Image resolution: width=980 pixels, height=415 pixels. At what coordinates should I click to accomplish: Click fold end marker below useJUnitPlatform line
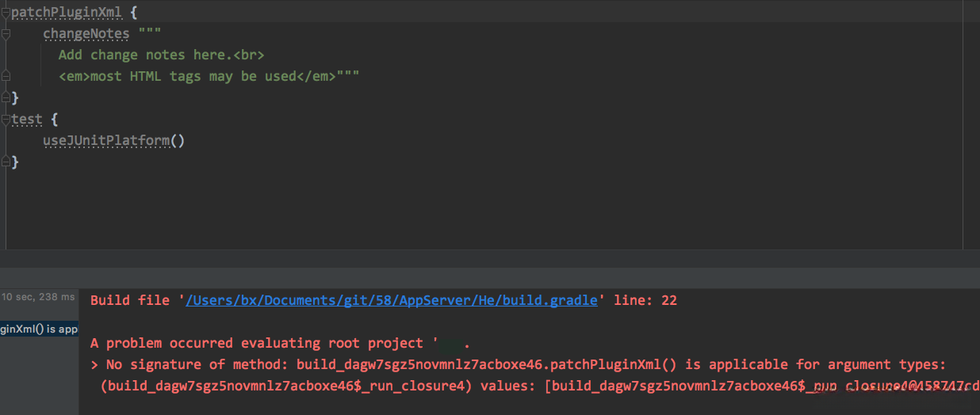pos(6,162)
